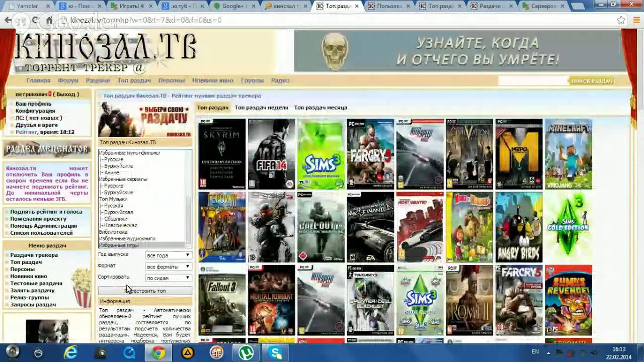Open the Crysis 3 cover
644x362 pixels.
(271, 227)
